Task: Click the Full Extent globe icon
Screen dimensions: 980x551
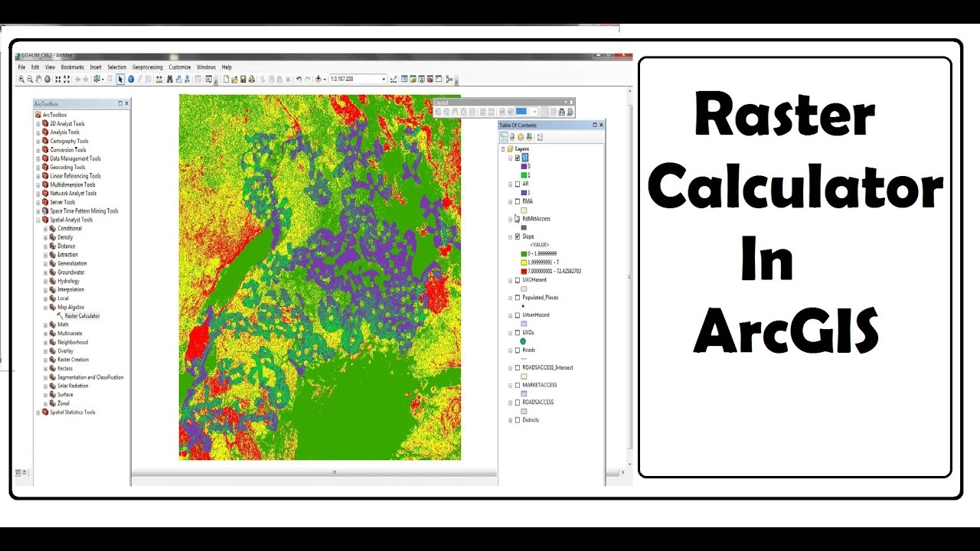Action: point(47,79)
